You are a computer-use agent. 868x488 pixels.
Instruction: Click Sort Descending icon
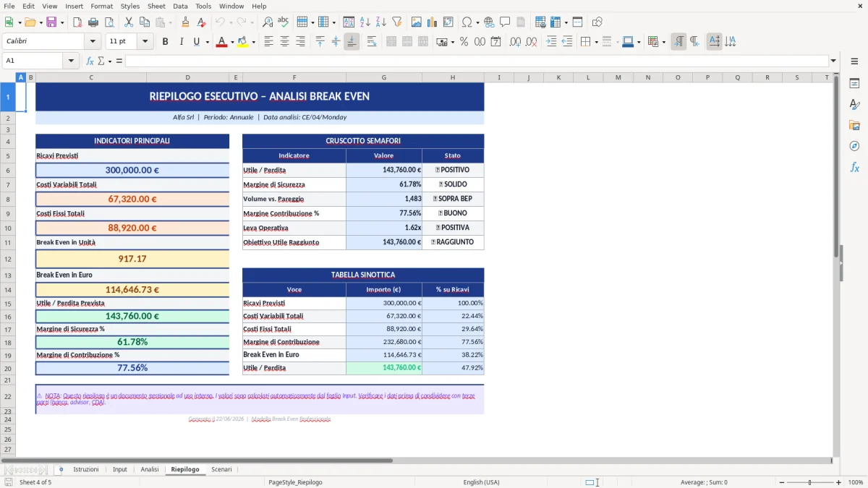pyautogui.click(x=380, y=22)
